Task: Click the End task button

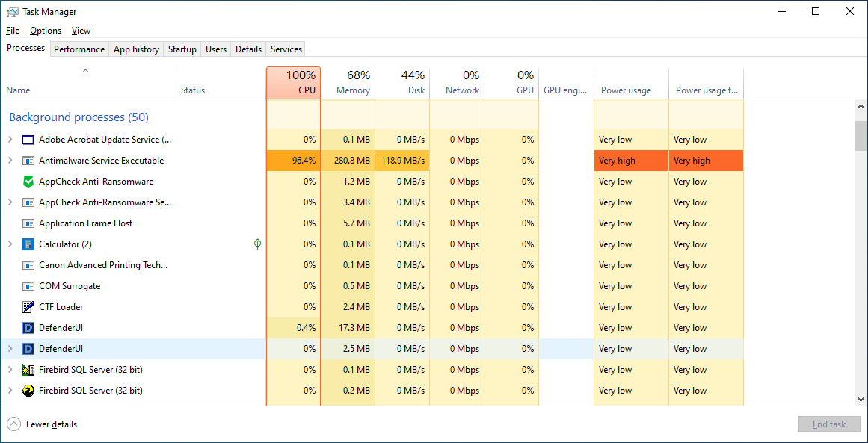Action: [829, 424]
